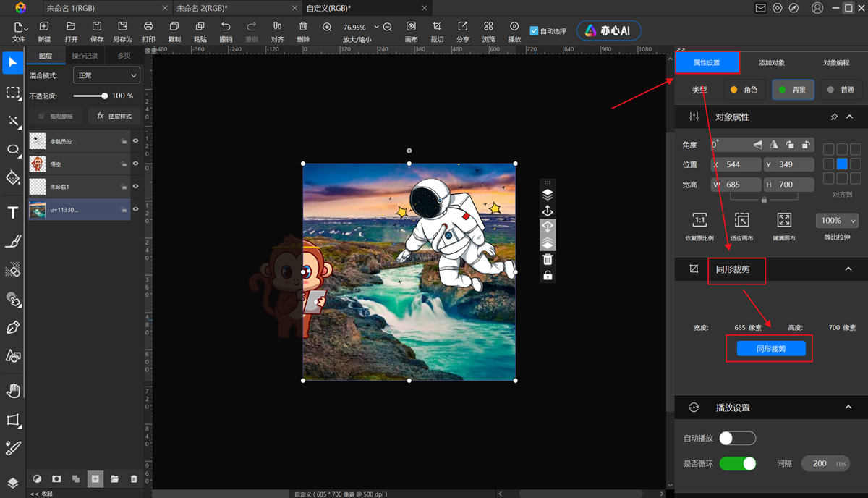Select the Text tool in left toolbar

click(12, 212)
